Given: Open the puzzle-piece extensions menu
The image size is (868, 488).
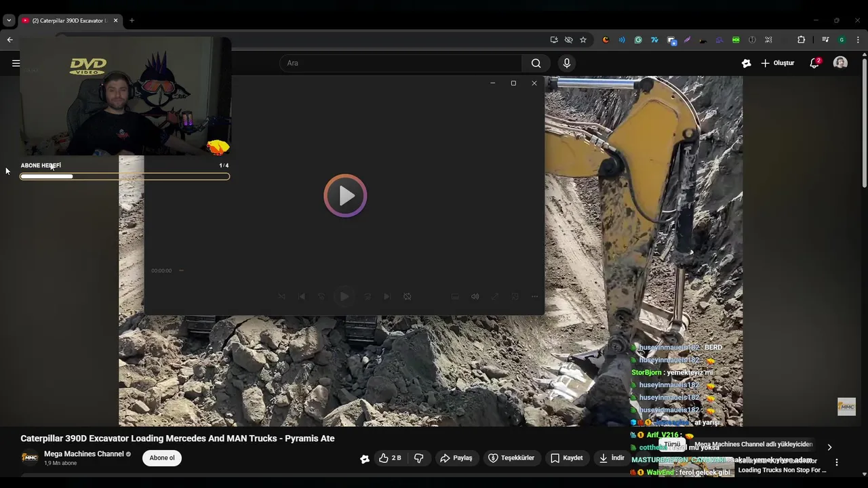Looking at the screenshot, I should 801,40.
